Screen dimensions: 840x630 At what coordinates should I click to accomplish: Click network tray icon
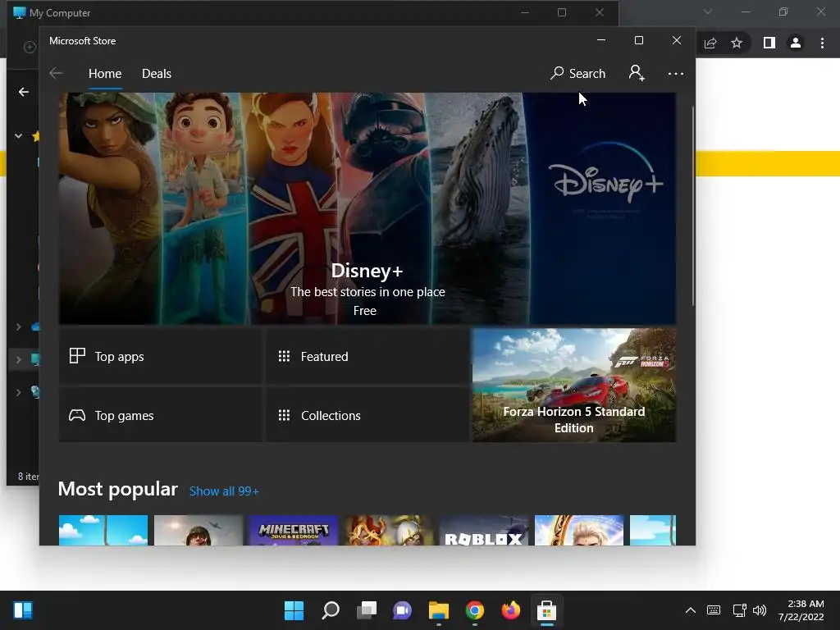coord(739,610)
